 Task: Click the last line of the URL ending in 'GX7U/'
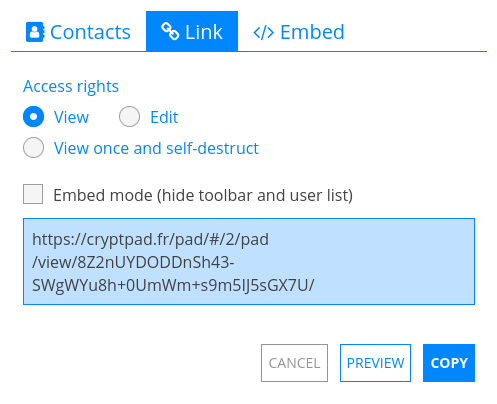173,286
